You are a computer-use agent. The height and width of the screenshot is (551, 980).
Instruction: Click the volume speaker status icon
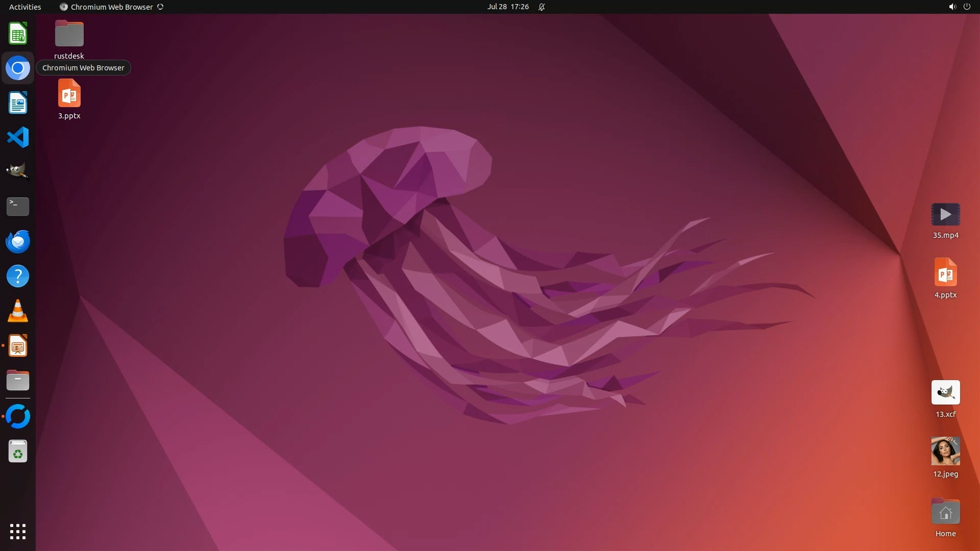tap(952, 7)
